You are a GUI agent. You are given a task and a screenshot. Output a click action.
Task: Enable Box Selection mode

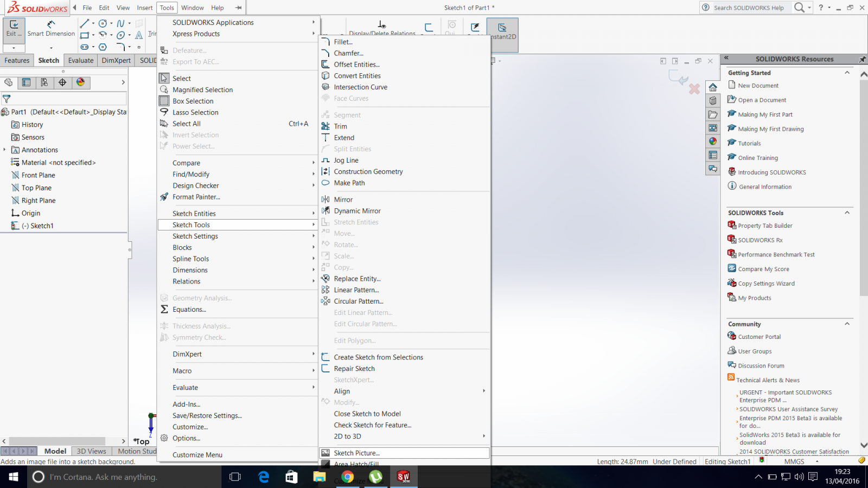tap(239, 101)
